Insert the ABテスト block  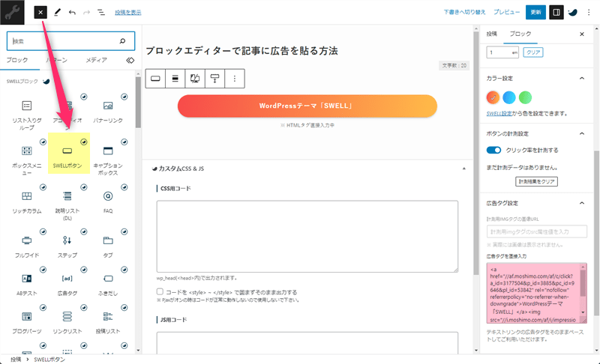(27, 284)
